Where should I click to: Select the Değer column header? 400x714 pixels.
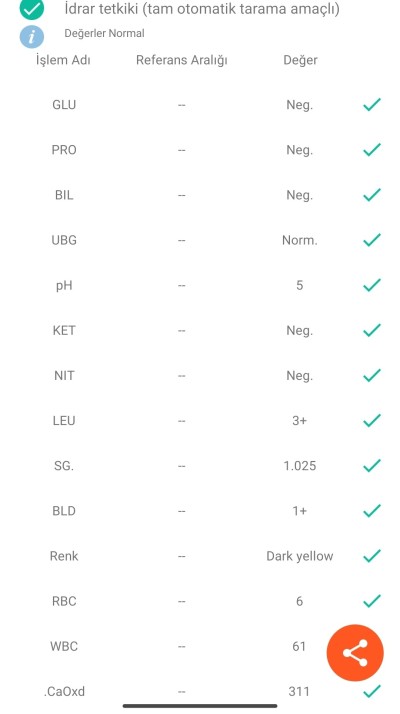pos(300,60)
